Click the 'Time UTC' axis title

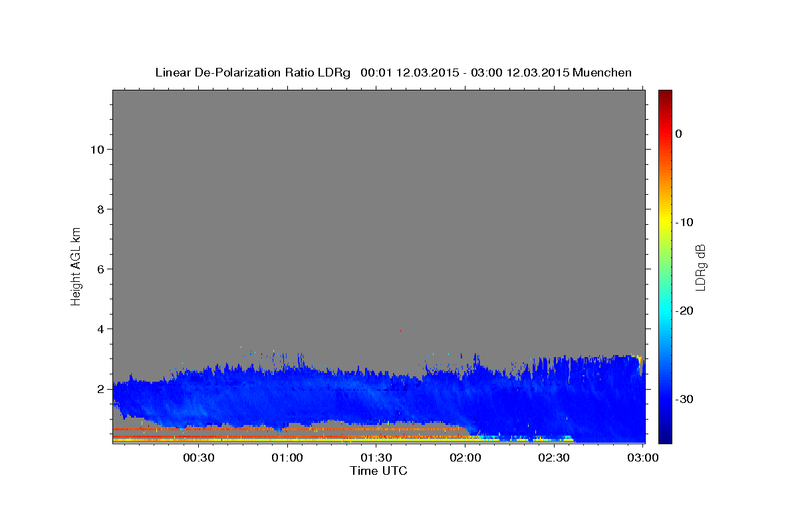tap(378, 471)
